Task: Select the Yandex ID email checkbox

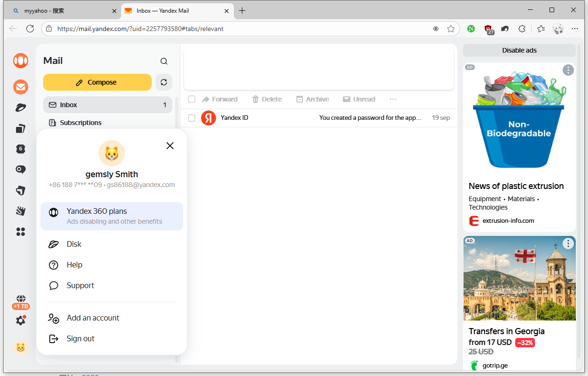Action: click(192, 118)
